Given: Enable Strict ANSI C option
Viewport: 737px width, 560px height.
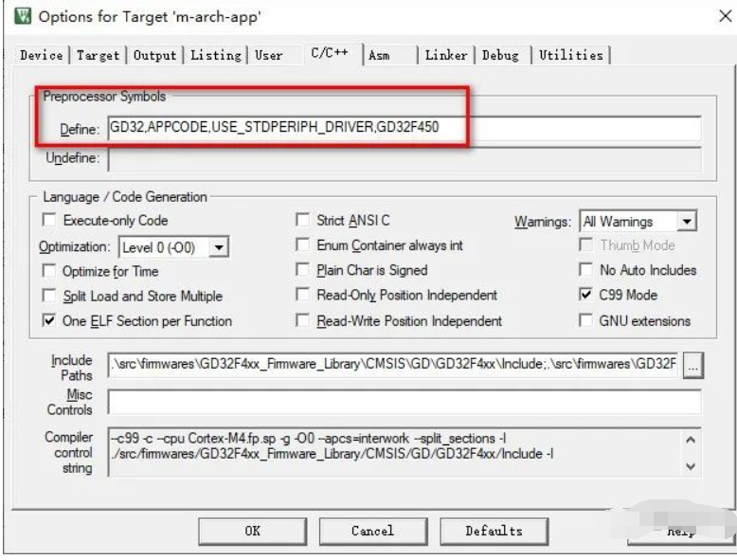Looking at the screenshot, I should [303, 221].
